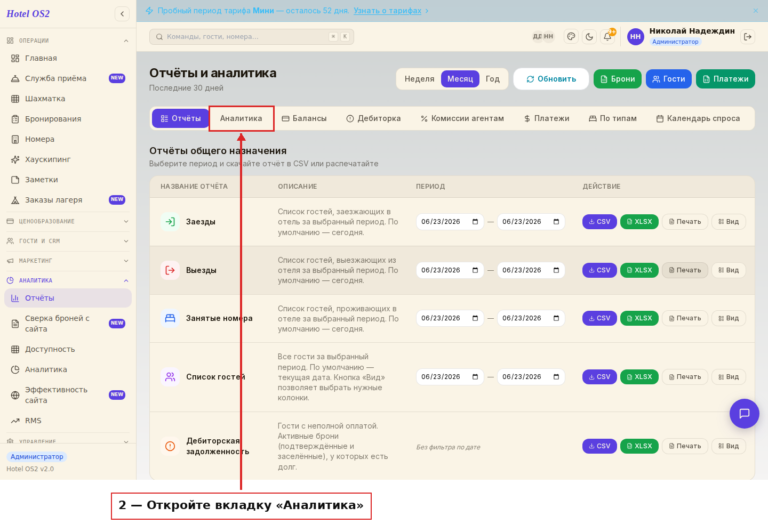Image resolution: width=768 pixels, height=532 pixels.
Task: Collapse sidebar with the chevron button
Action: [x=122, y=14]
